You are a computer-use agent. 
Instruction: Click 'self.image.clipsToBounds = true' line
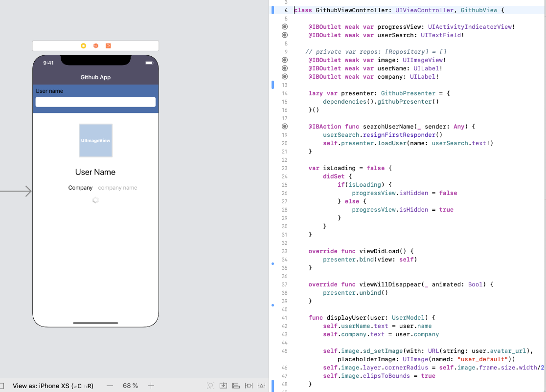point(379,376)
